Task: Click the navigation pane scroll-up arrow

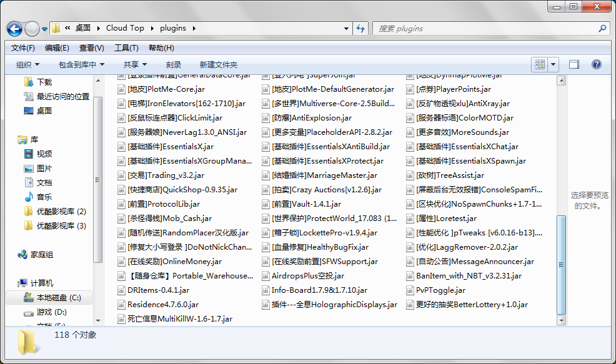Action: click(x=98, y=81)
